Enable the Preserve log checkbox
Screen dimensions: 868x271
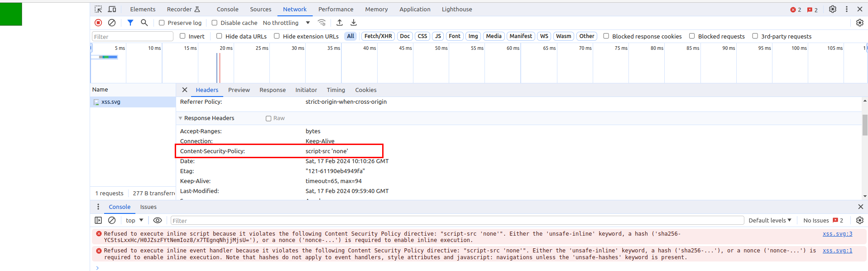pyautogui.click(x=162, y=23)
